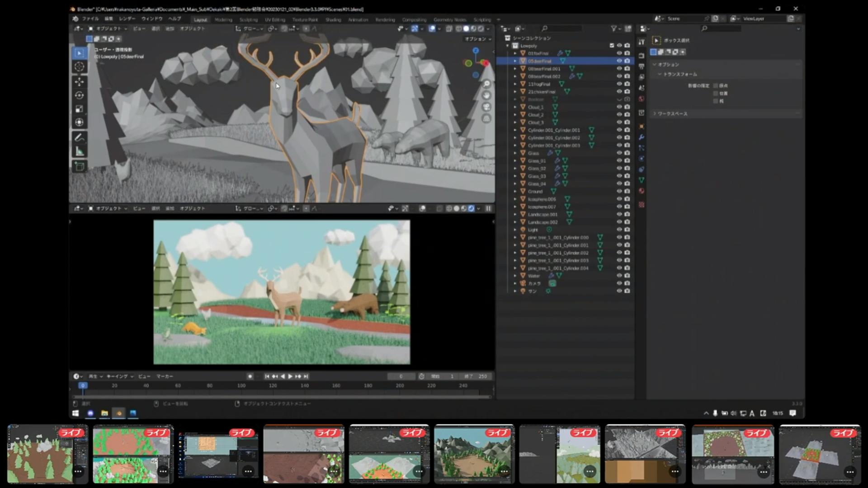Switch perspective/orthographic grid gizmo

click(x=486, y=118)
